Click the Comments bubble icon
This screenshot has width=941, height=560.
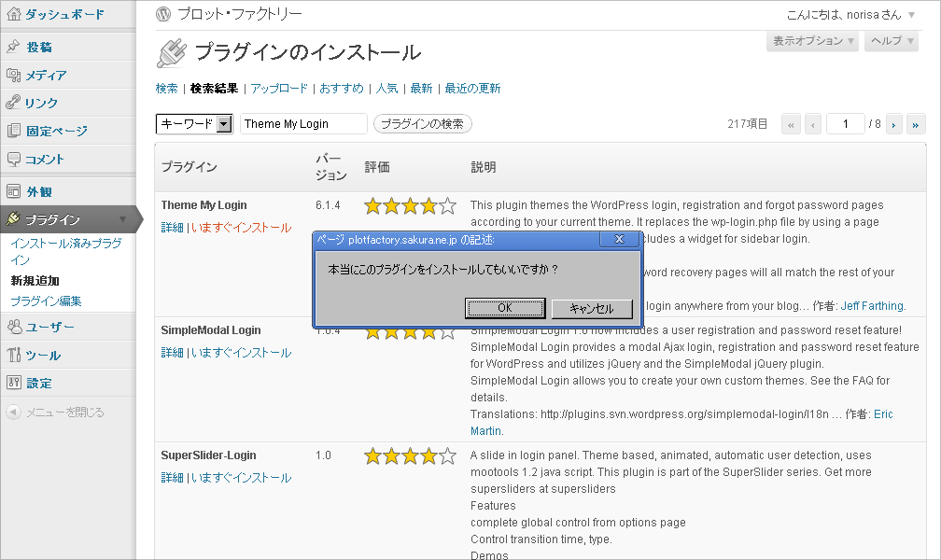pos(13,159)
